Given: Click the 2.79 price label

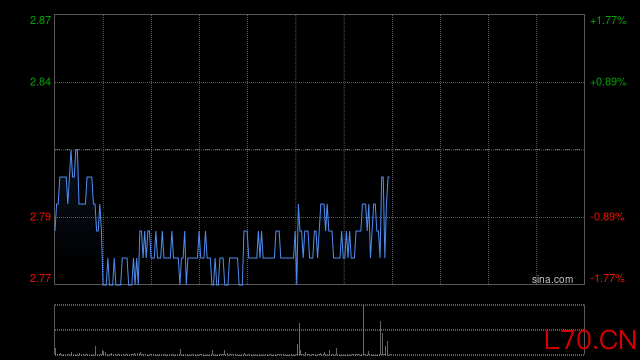Looking at the screenshot, I should point(40,217).
